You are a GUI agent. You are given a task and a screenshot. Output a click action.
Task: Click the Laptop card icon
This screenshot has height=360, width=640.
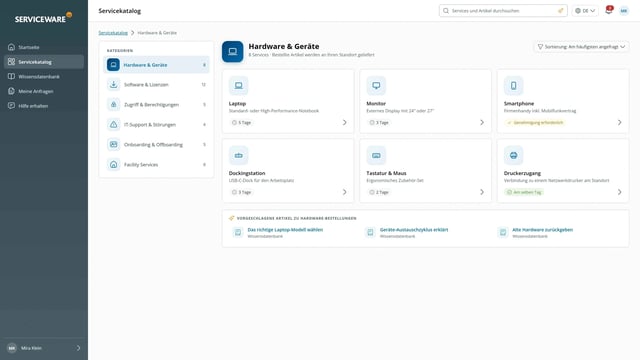[x=238, y=86]
